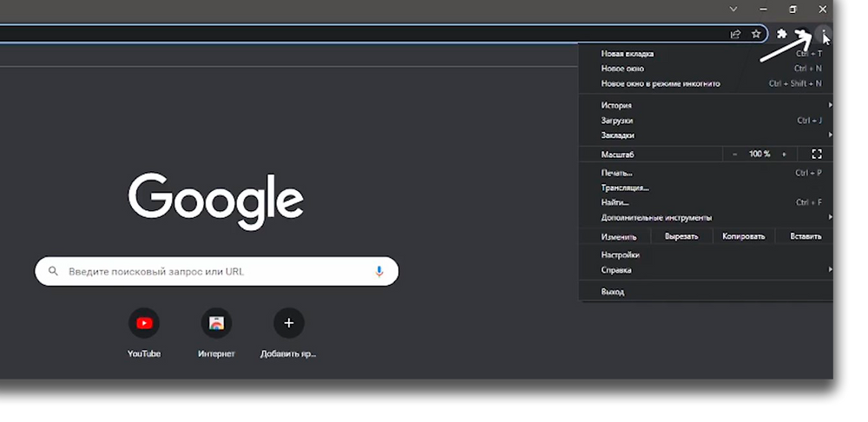Click the Копировать button
Screen dimensions: 868x422
pos(744,236)
